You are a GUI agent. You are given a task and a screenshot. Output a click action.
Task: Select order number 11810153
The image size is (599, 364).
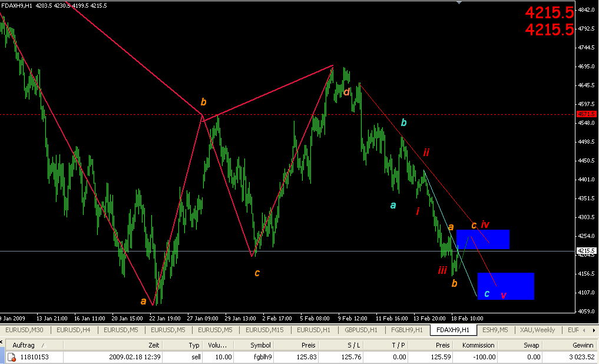pos(34,357)
